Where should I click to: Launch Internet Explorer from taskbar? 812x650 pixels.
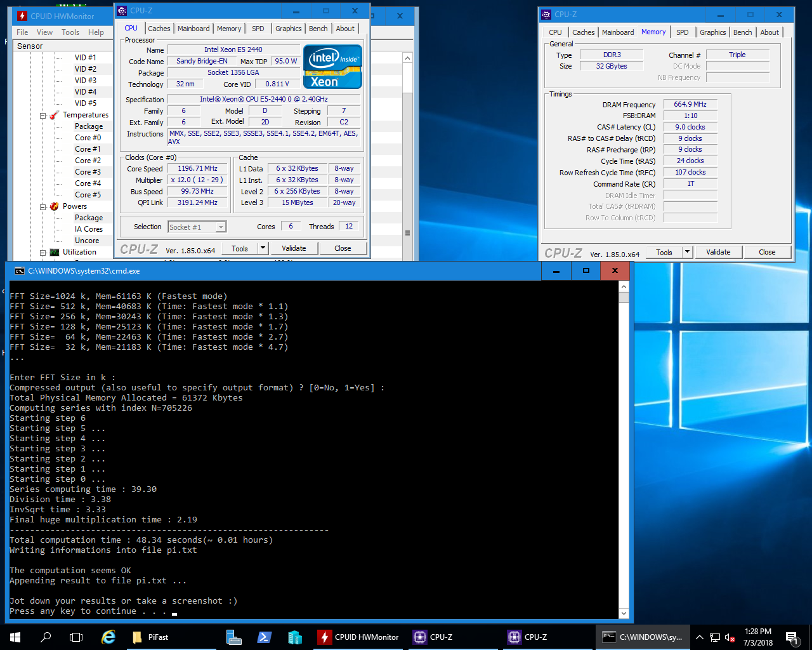coord(108,637)
